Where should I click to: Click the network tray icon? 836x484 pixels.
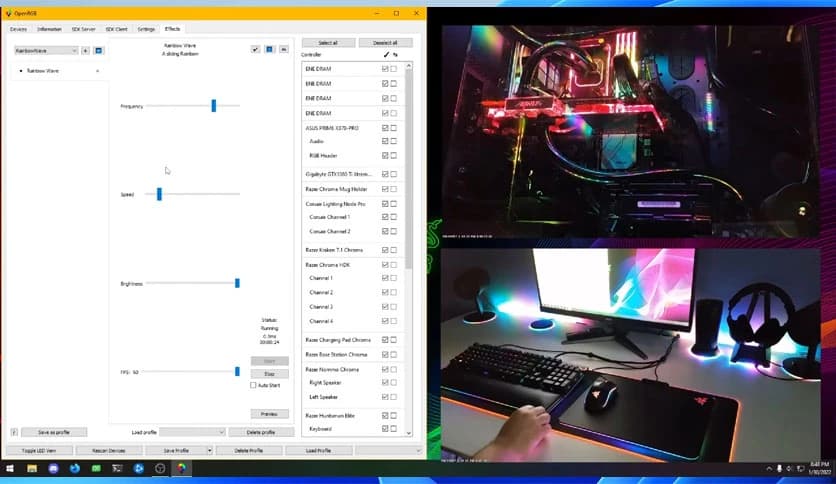(800, 469)
